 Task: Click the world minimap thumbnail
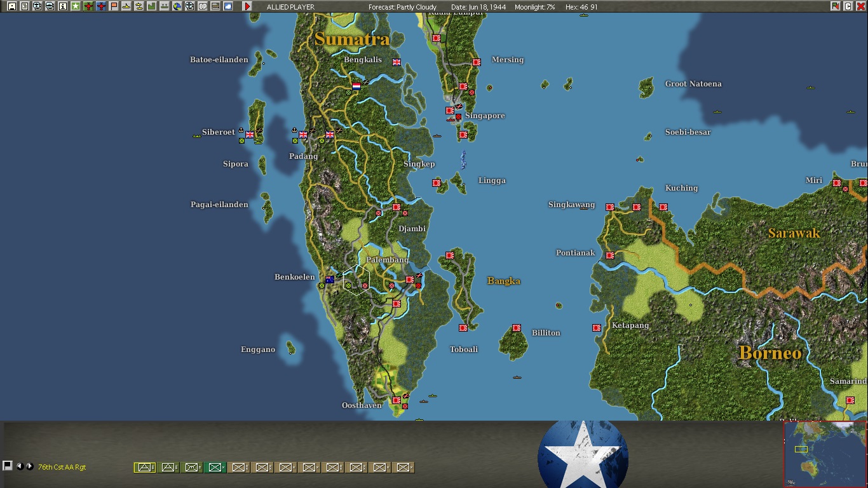coord(825,454)
